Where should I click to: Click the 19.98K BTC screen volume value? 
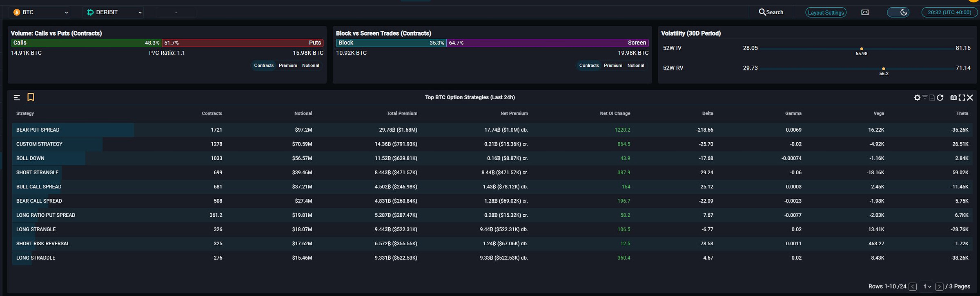(x=633, y=53)
